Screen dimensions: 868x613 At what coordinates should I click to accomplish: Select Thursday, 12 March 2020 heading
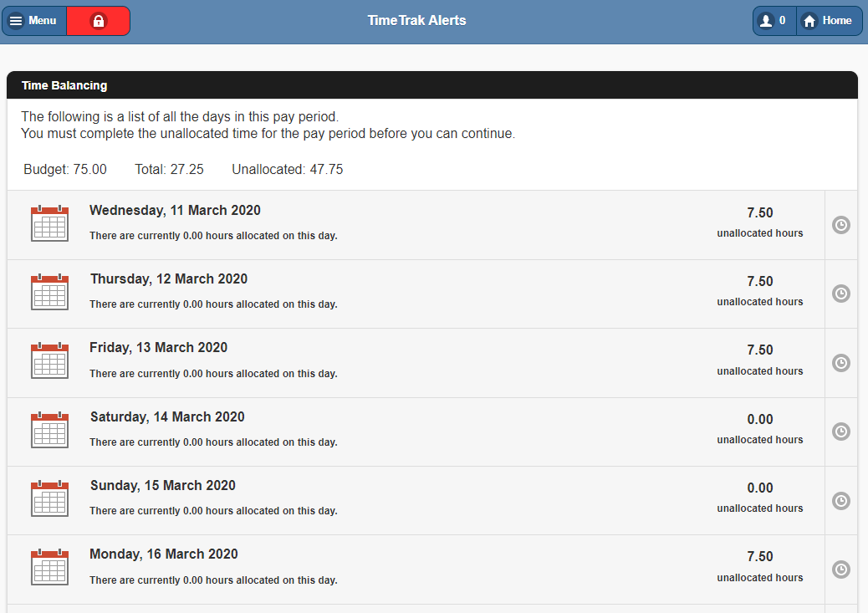click(x=169, y=279)
